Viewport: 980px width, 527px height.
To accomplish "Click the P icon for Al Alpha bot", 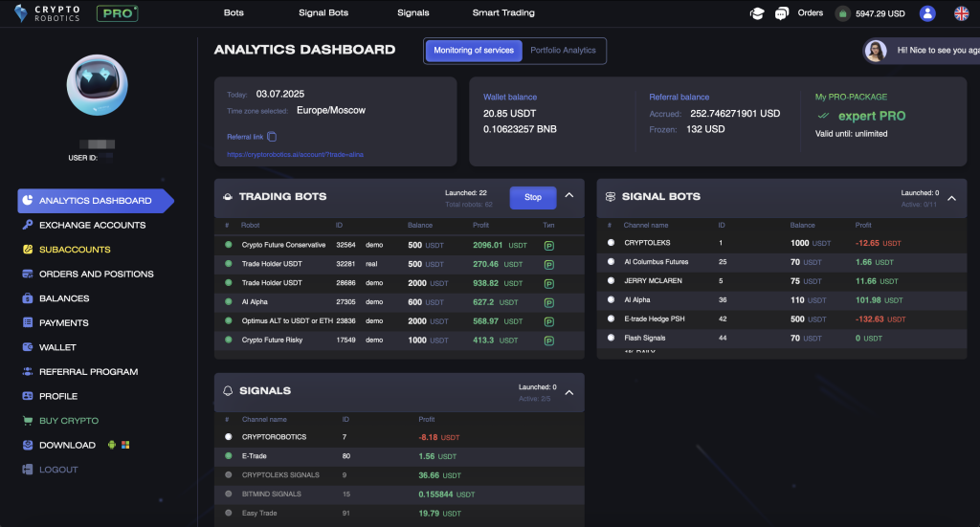I will (x=548, y=302).
